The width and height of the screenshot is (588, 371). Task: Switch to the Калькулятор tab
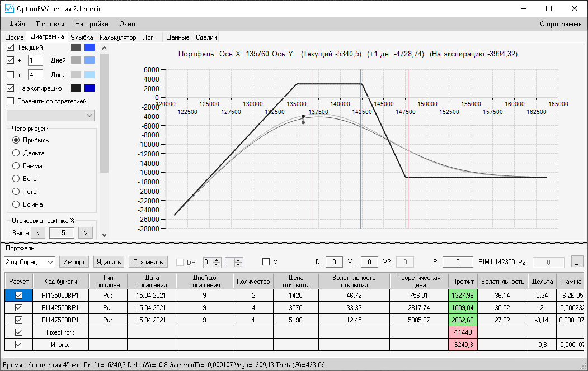coord(117,37)
